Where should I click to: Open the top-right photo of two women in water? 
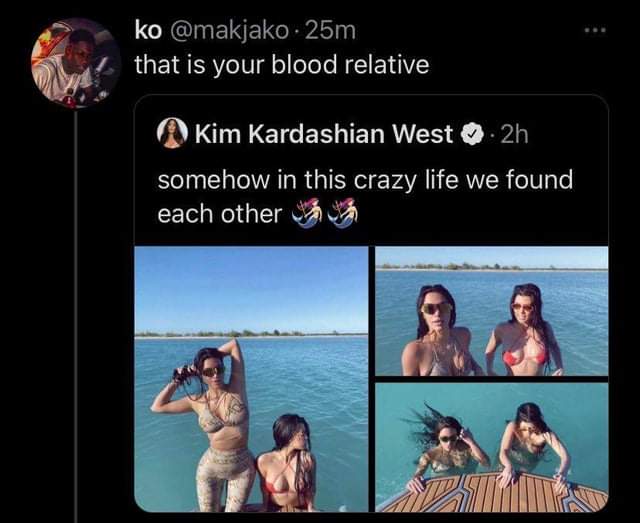tap(491, 311)
